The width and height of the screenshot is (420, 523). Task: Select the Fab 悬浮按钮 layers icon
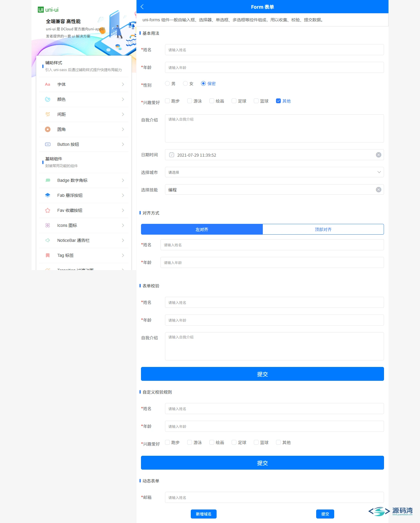(x=47, y=195)
